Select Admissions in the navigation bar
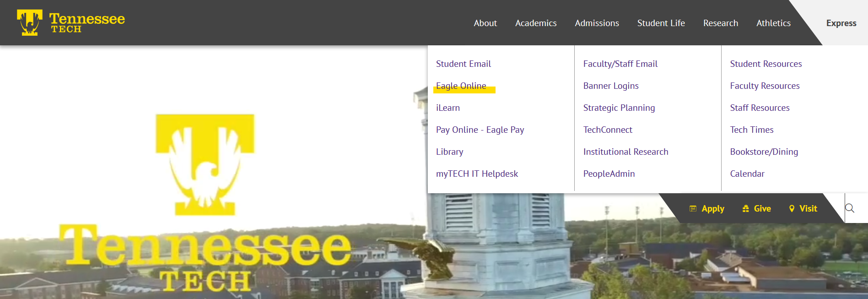The image size is (868, 299). (x=597, y=23)
